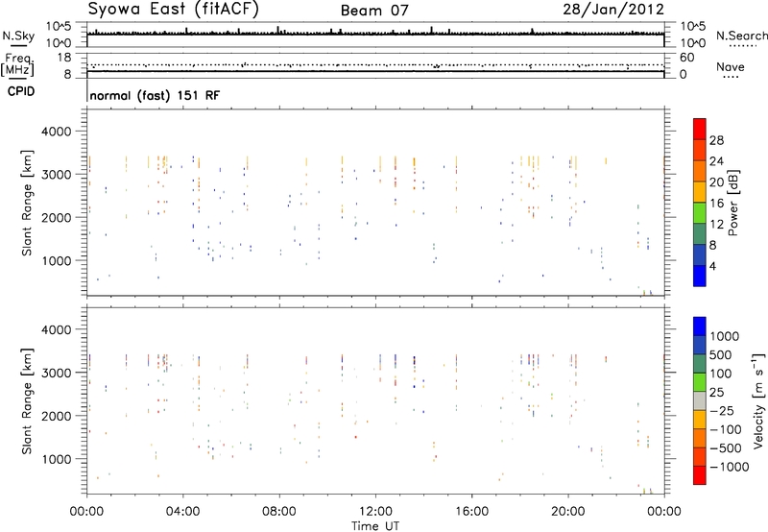Click the '500' tick on Velocity colorbar
The image size is (768, 532).
tap(721, 355)
